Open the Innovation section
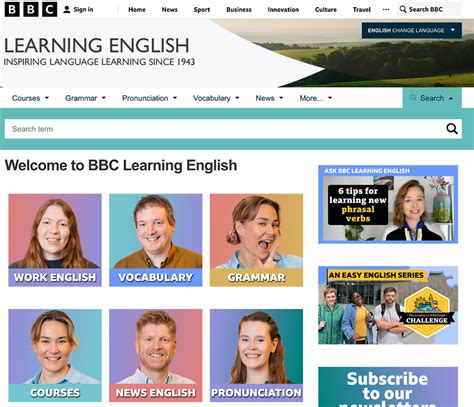 [x=283, y=9]
